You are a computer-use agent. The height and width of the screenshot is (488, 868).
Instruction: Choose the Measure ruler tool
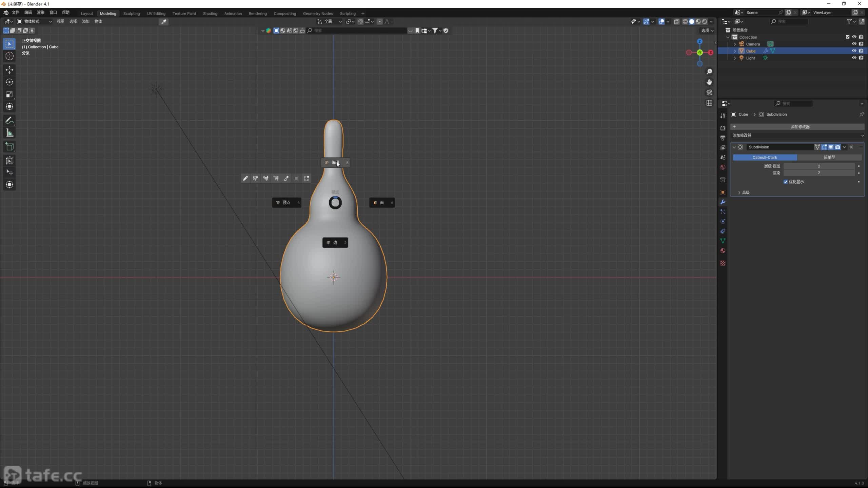9,133
